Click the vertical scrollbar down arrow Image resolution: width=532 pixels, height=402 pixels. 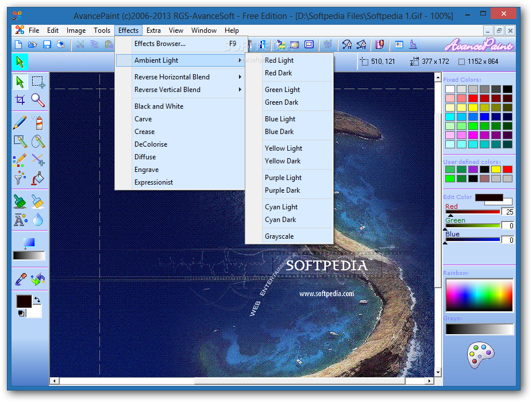(438, 373)
